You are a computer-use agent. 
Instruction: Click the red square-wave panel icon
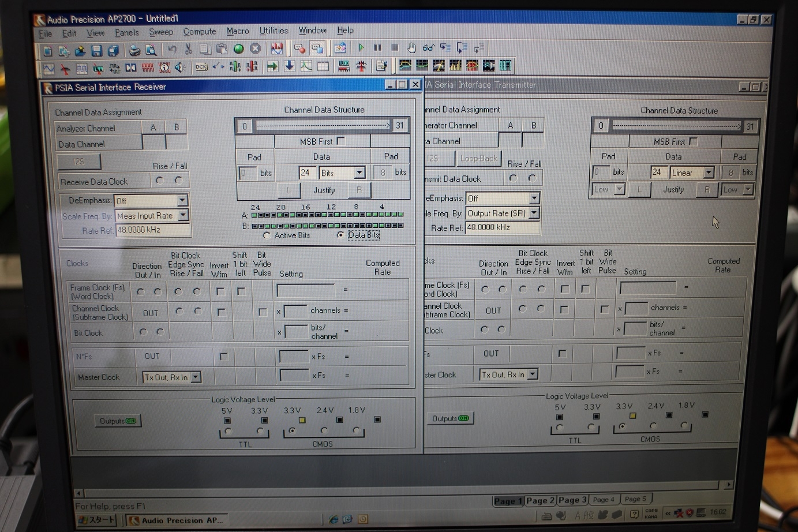coord(148,68)
